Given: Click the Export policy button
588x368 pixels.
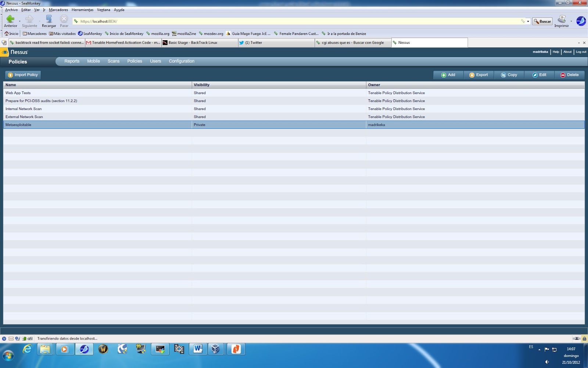Looking at the screenshot, I should 479,75.
